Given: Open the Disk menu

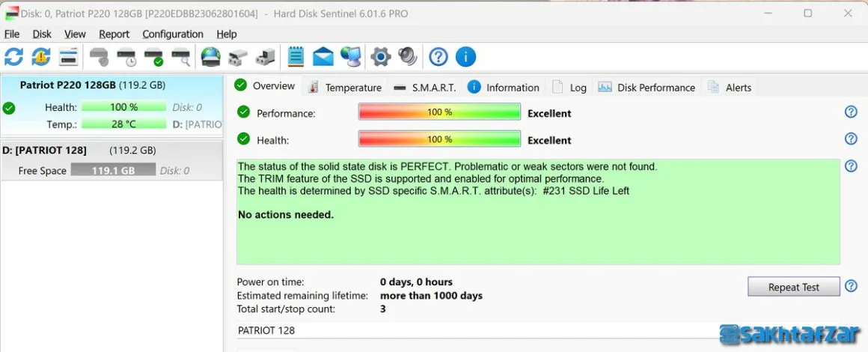Looking at the screenshot, I should [41, 34].
